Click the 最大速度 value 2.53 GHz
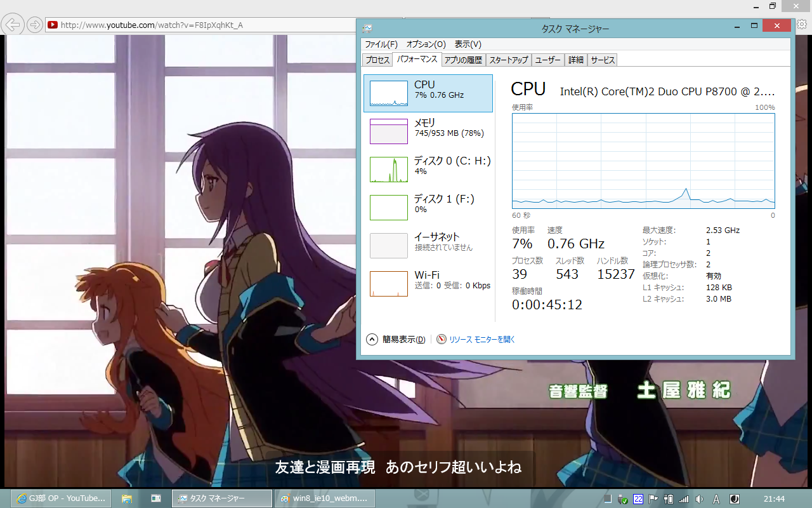 723,231
